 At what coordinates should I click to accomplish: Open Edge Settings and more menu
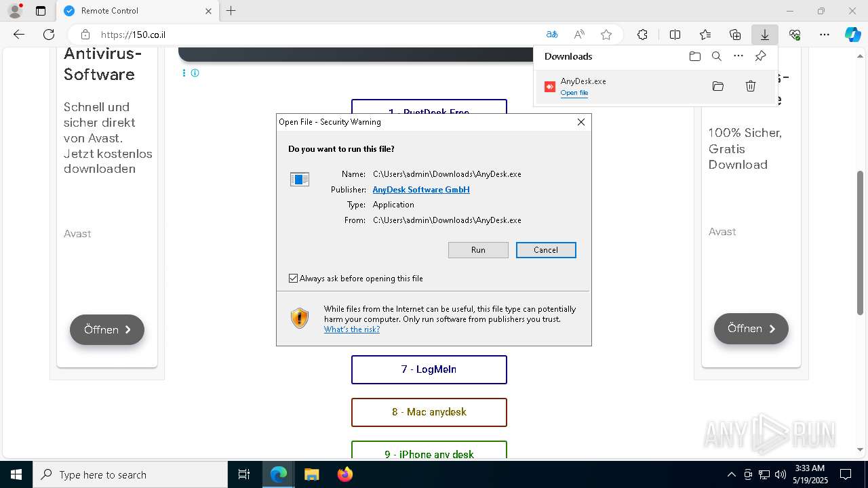(x=825, y=35)
